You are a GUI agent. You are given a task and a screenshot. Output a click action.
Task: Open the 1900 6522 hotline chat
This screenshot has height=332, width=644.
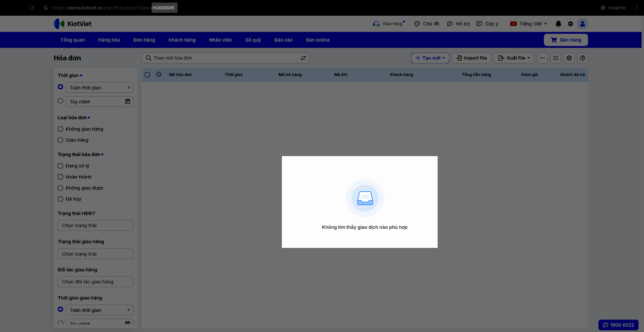coord(618,325)
